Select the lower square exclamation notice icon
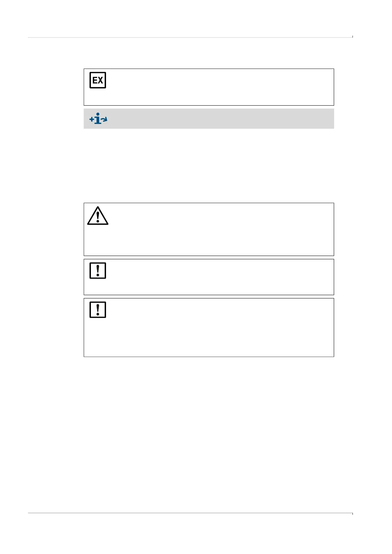This screenshot has width=392, height=554. [x=98, y=310]
